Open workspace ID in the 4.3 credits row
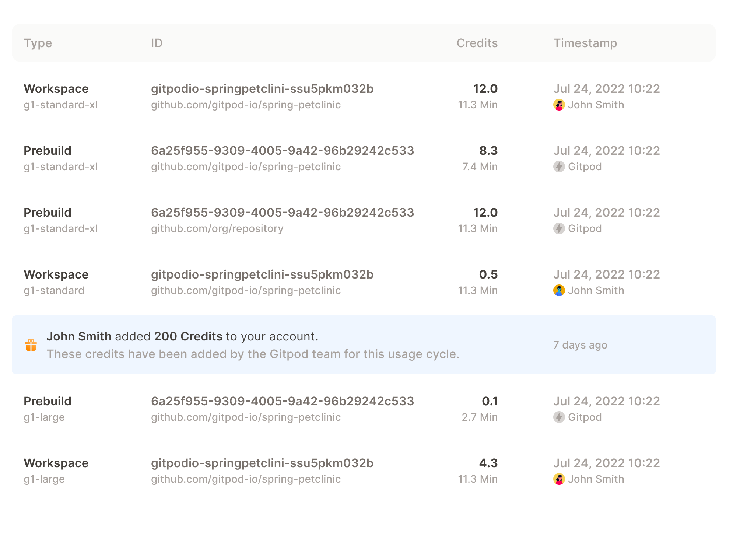The height and width of the screenshot is (560, 733). click(x=262, y=463)
